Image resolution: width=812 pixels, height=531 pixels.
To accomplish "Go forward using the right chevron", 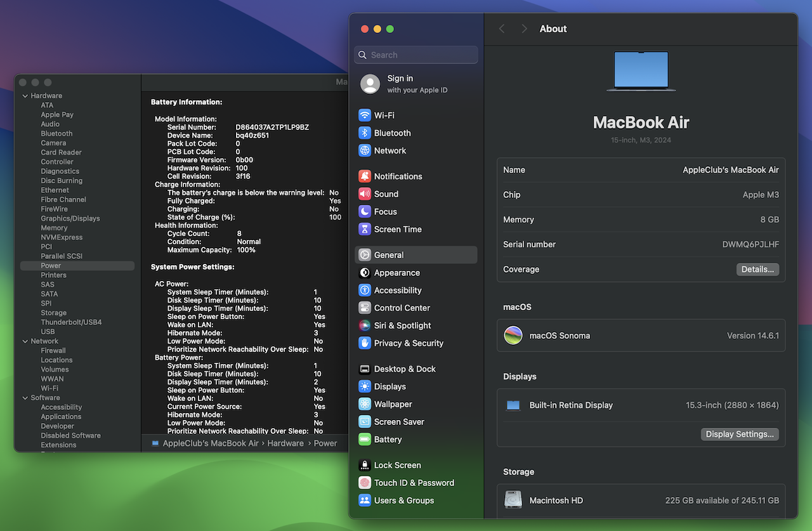I will tap(524, 29).
